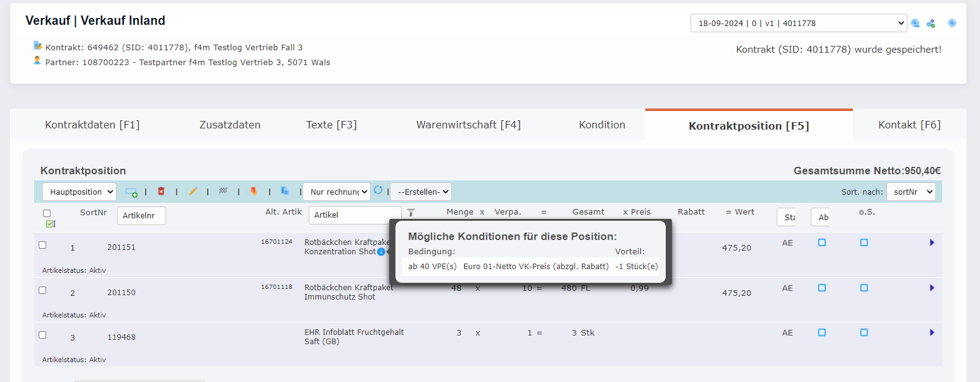Click article number 201151

(121, 247)
